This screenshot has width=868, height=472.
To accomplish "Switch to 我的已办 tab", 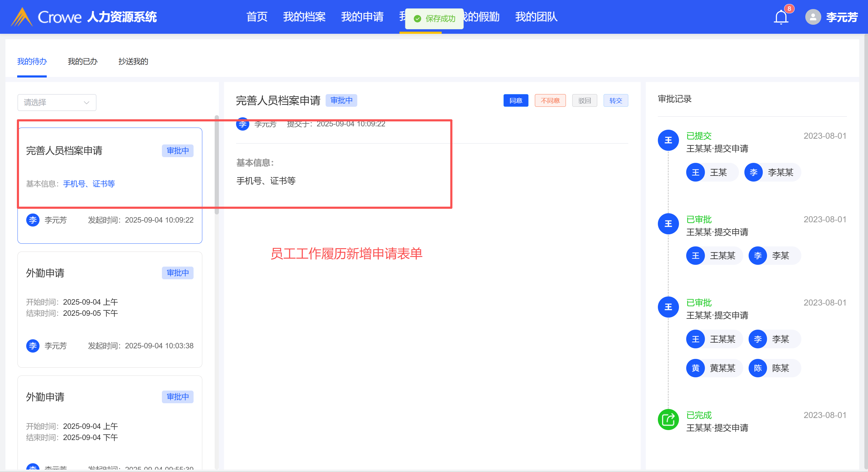I will click(83, 61).
